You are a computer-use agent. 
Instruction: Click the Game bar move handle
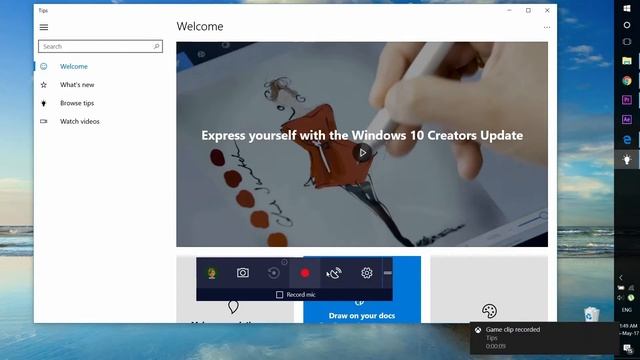click(388, 273)
